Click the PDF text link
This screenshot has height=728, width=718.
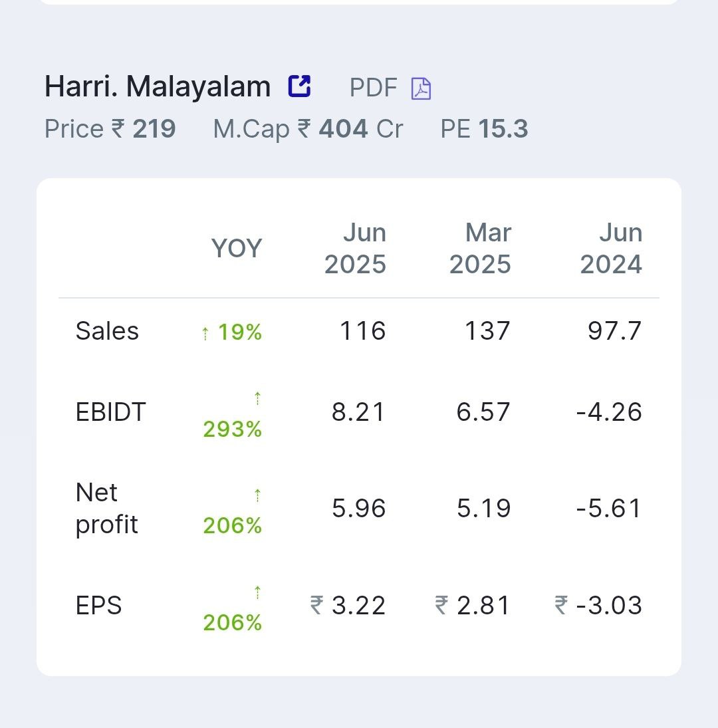click(x=373, y=87)
